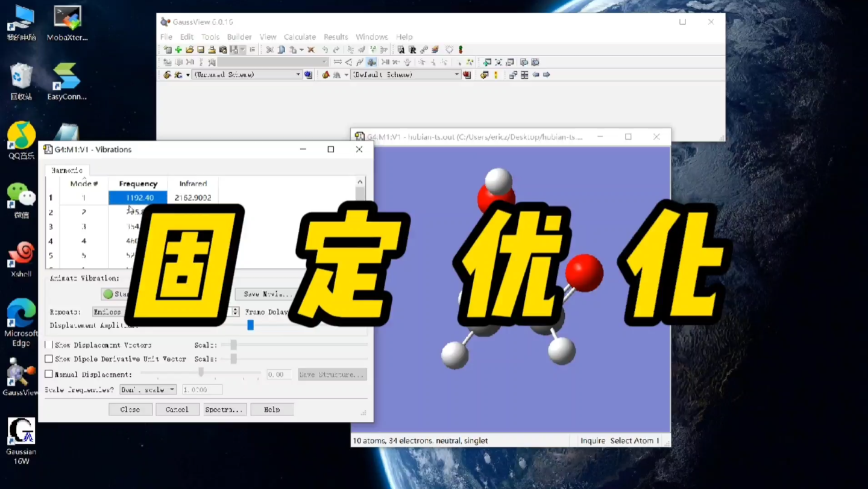This screenshot has height=489, width=868.
Task: Click the Save Image camera icon
Action: coord(223,49)
